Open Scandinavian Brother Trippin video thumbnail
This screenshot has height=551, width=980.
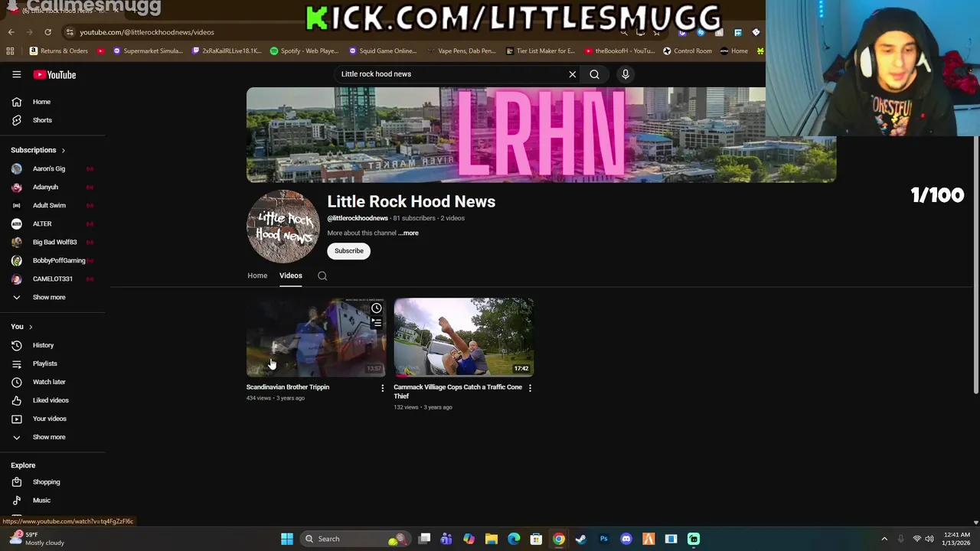click(315, 337)
